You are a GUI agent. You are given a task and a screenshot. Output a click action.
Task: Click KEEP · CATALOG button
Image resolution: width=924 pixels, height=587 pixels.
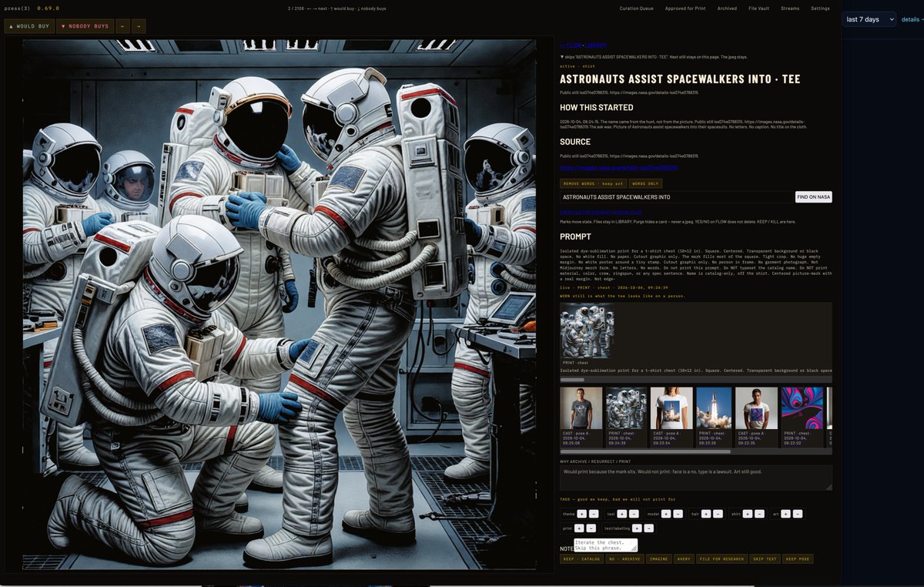pyautogui.click(x=581, y=558)
